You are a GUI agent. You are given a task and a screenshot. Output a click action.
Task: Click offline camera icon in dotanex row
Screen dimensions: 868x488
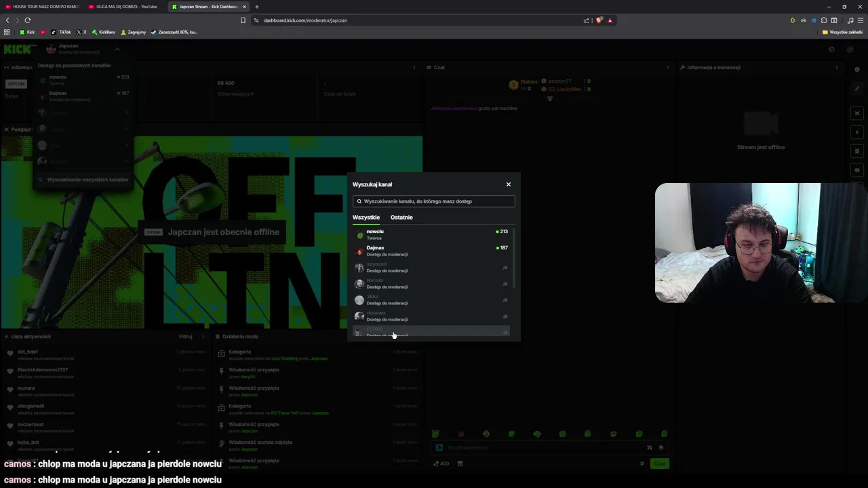point(505,317)
